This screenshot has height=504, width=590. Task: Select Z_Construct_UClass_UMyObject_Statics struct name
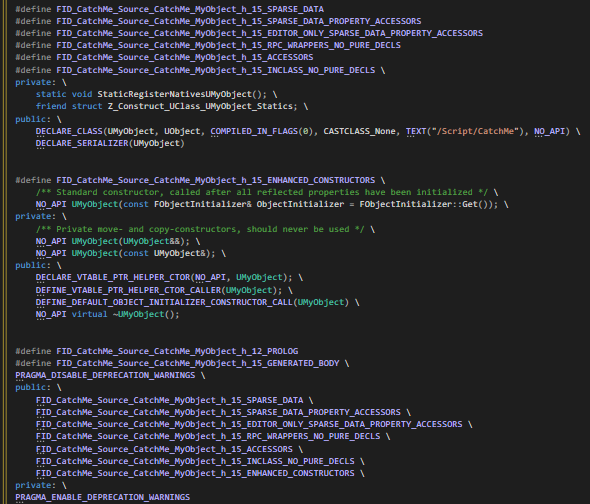(200, 106)
